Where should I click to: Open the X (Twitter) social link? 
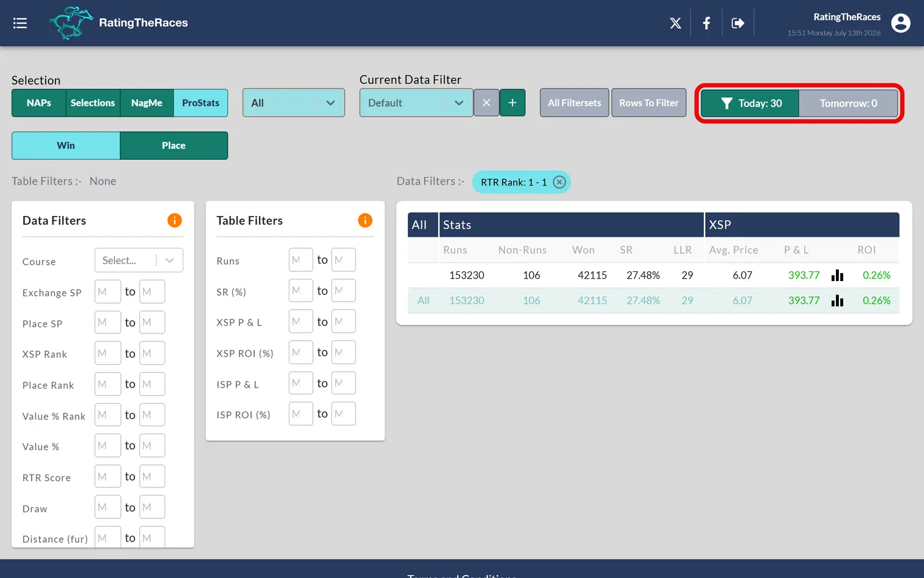pos(675,23)
